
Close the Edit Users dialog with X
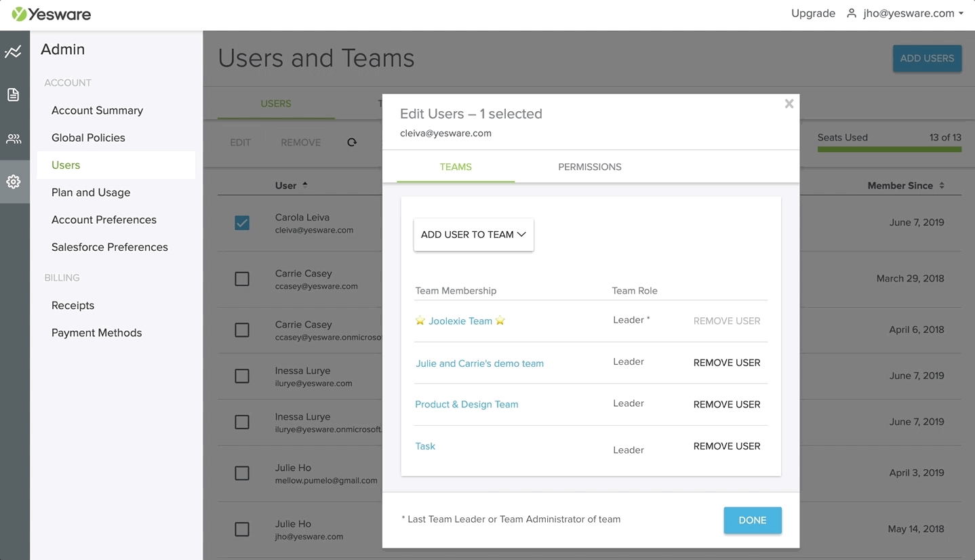[x=789, y=104]
